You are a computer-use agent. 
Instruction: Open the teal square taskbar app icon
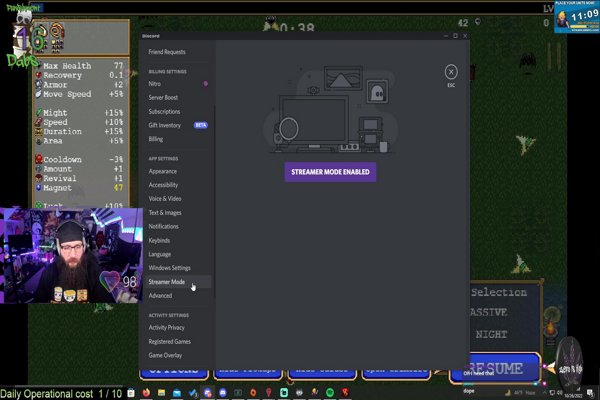(284, 393)
